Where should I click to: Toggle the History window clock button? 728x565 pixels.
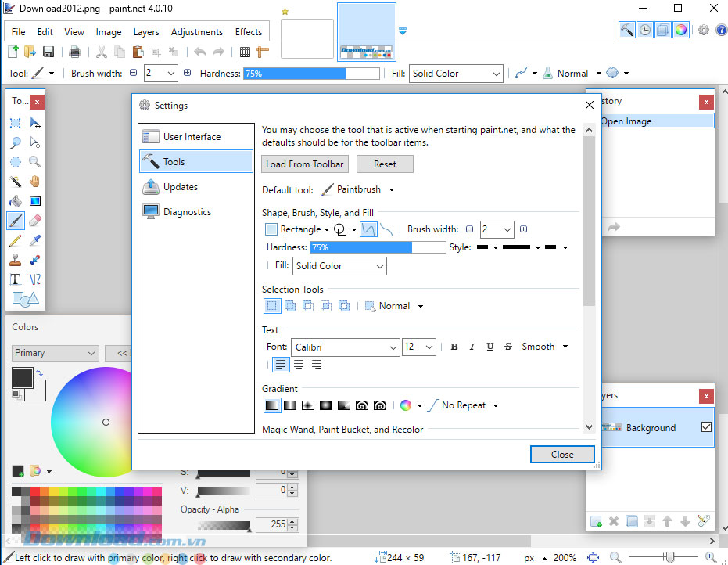pyautogui.click(x=645, y=31)
